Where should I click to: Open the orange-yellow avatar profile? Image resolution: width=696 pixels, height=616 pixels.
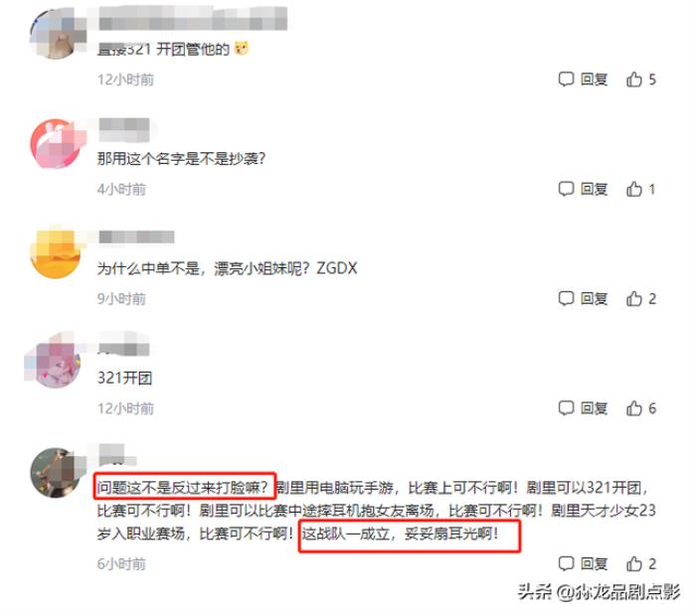(56, 253)
